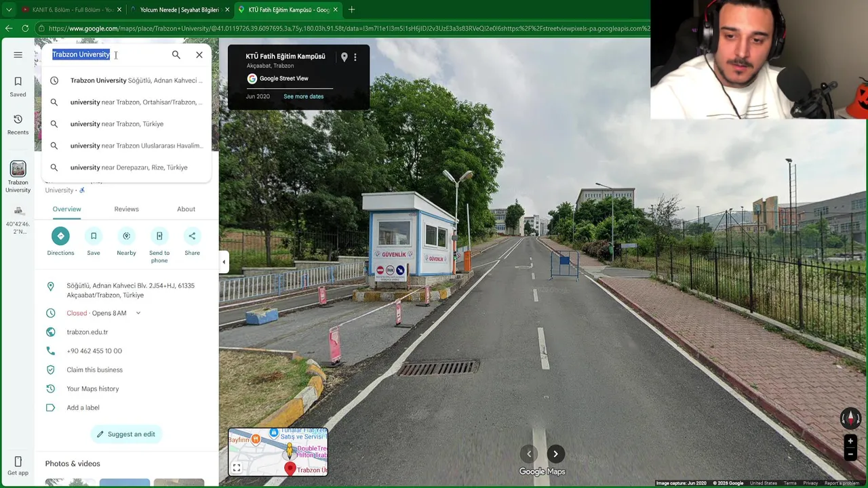868x488 pixels.
Task: Choose 'university near Derepazarı, Rize' suggestion
Action: (127, 167)
